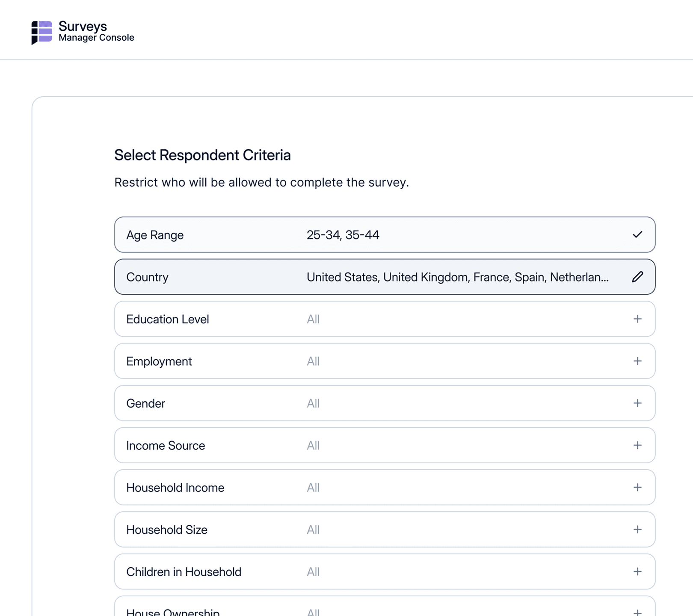Add Education Level criteria with plus icon
The width and height of the screenshot is (693, 616).
click(x=637, y=319)
